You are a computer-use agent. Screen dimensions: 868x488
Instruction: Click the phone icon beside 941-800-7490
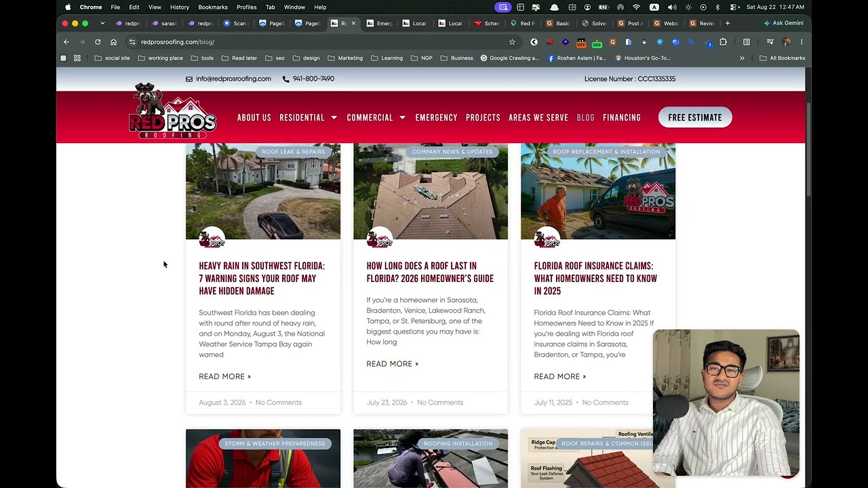click(x=285, y=79)
